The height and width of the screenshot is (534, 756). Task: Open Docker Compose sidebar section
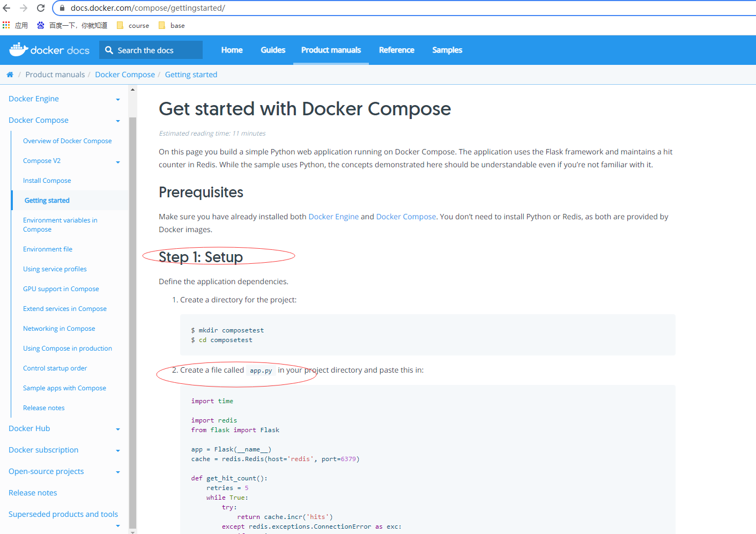[x=39, y=120]
